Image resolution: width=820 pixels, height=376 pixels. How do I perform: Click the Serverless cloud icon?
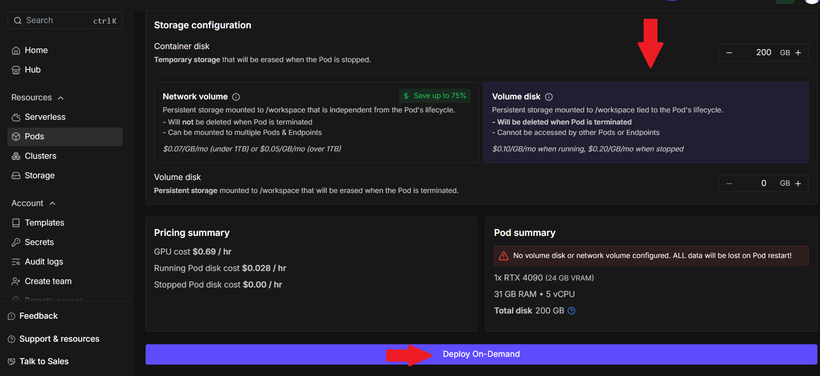coord(16,117)
